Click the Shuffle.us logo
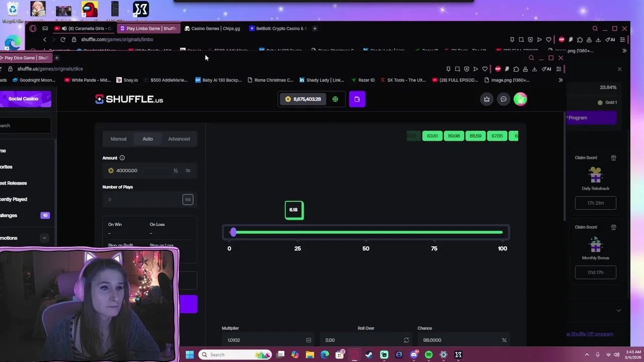The image size is (644, 362). pyautogui.click(x=129, y=99)
